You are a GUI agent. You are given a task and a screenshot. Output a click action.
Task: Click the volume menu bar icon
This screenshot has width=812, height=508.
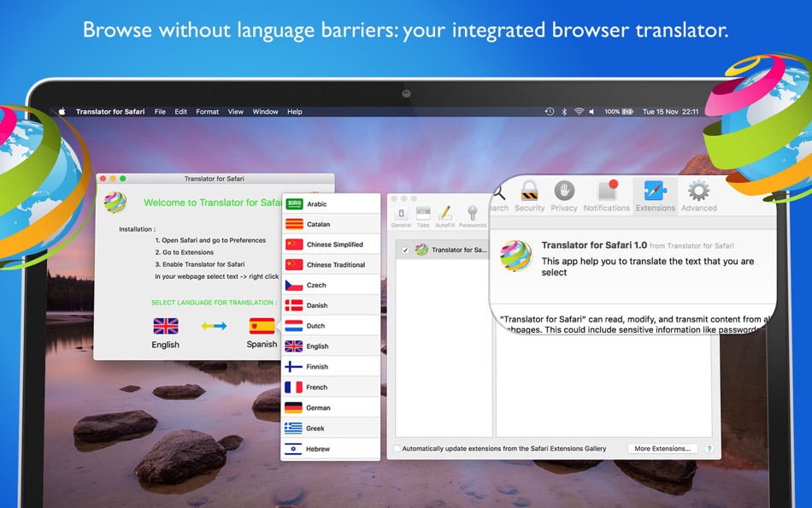[x=591, y=111]
